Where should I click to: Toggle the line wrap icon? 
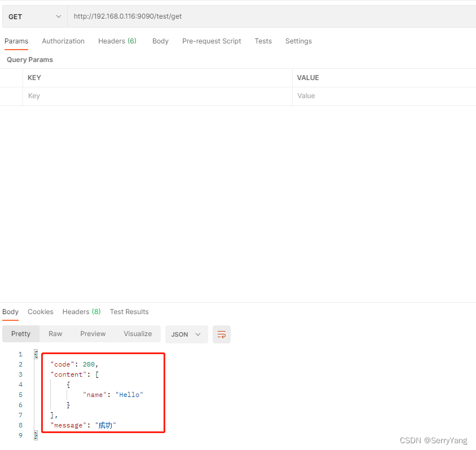click(222, 334)
